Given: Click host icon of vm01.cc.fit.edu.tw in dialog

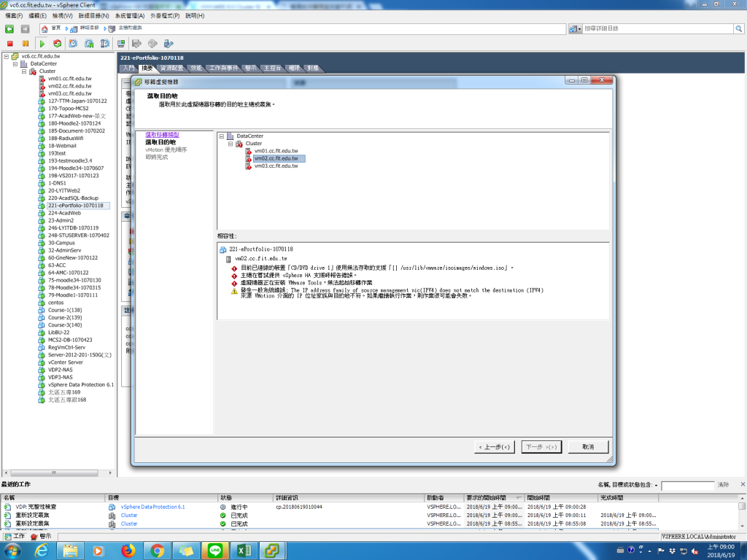Looking at the screenshot, I should 248,151.
